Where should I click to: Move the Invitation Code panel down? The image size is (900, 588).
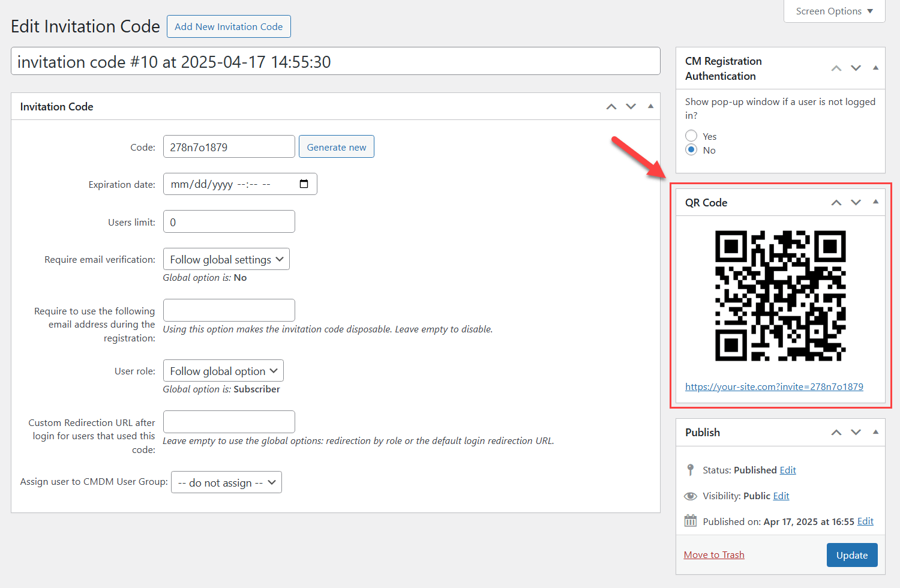631,107
